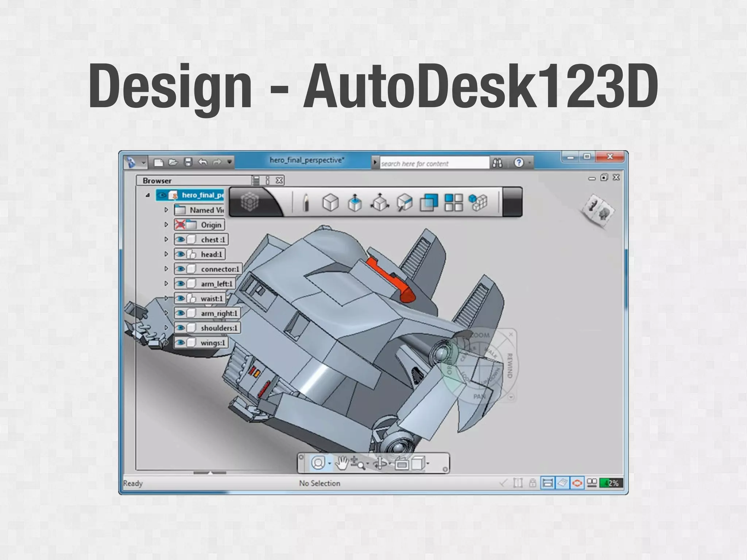Viewport: 747px width, 560px height.
Task: Open an existing file via folder icon
Action: point(173,162)
